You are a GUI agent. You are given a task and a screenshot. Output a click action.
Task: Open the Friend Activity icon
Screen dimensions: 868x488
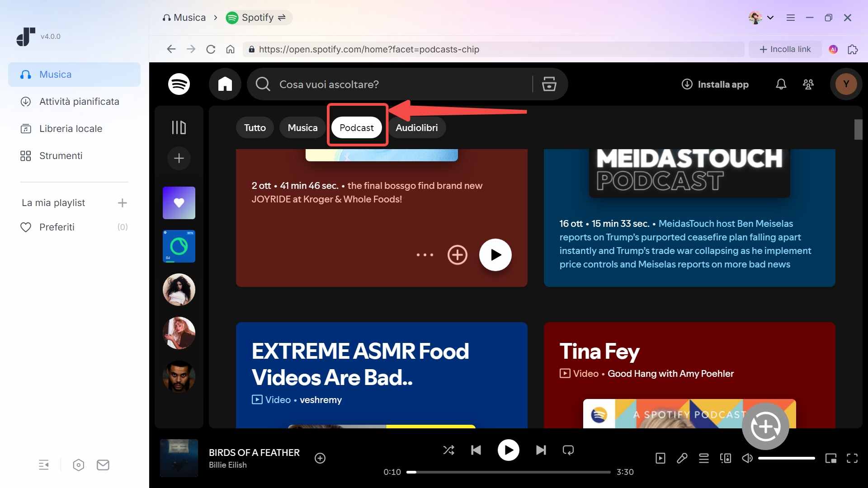pos(808,84)
